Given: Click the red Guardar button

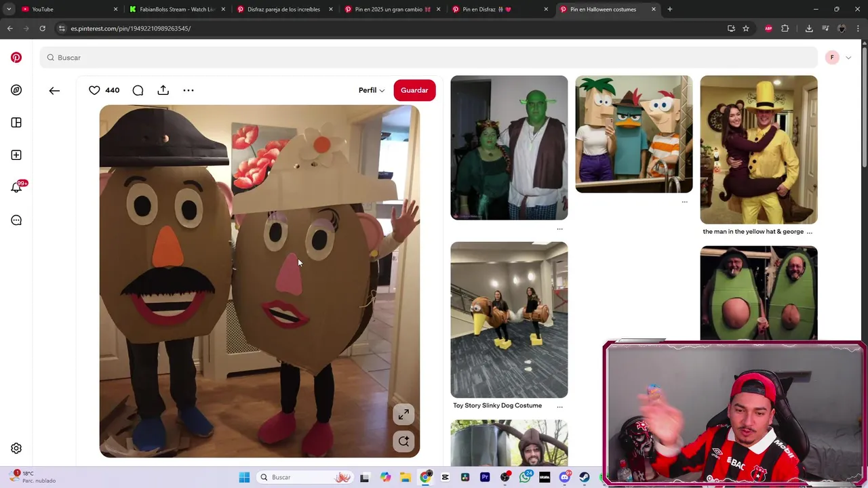Looking at the screenshot, I should click(x=414, y=90).
